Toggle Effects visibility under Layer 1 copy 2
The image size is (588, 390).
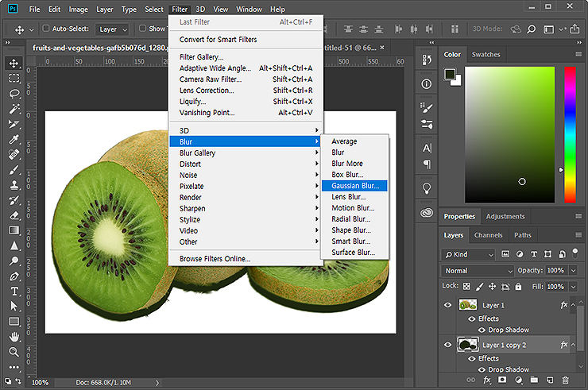click(x=472, y=358)
